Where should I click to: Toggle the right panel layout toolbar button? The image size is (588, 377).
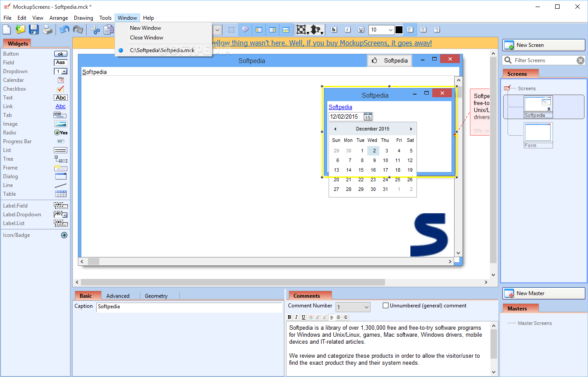(x=272, y=30)
